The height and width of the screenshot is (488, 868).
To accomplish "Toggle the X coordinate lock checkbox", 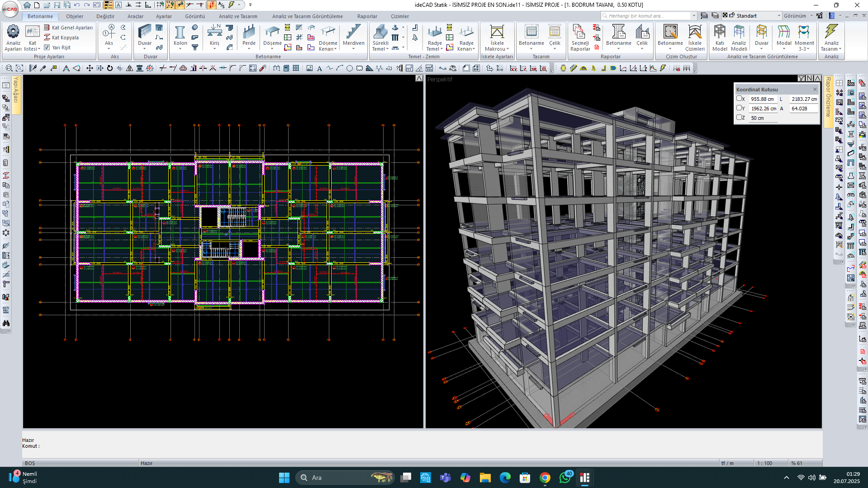I will pyautogui.click(x=739, y=98).
